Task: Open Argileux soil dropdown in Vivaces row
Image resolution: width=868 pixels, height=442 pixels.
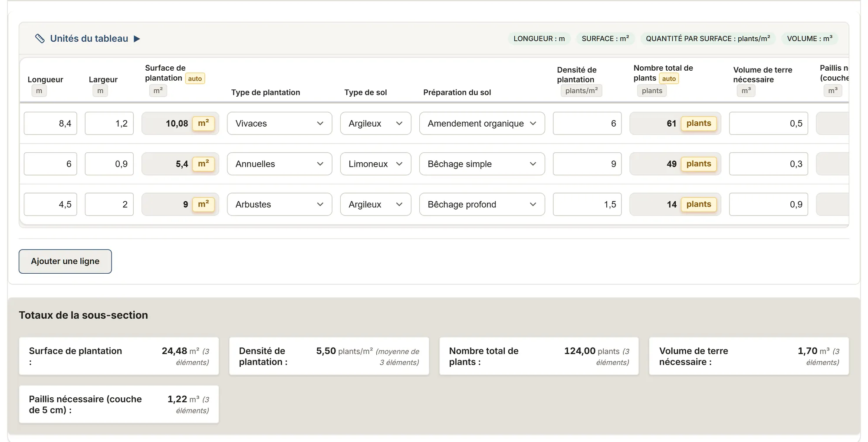Action: (375, 123)
